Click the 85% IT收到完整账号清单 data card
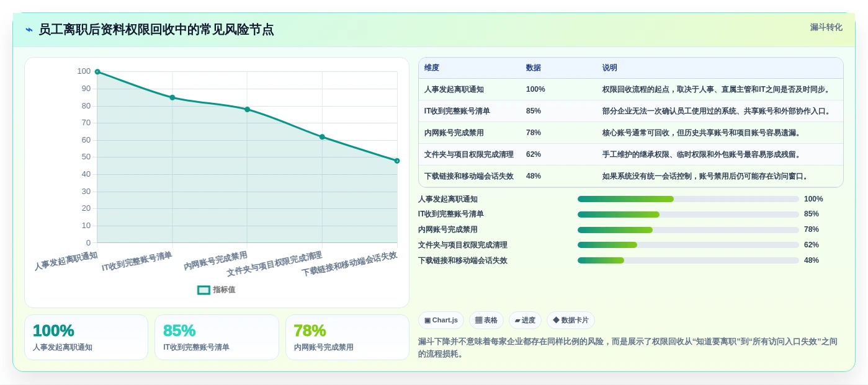This screenshot has width=868, height=385. [x=217, y=337]
